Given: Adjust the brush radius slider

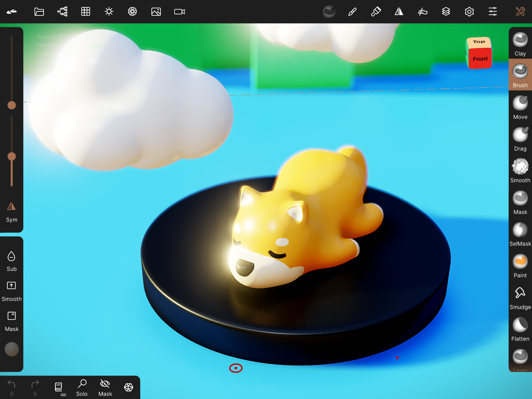Looking at the screenshot, I should coord(11,105).
